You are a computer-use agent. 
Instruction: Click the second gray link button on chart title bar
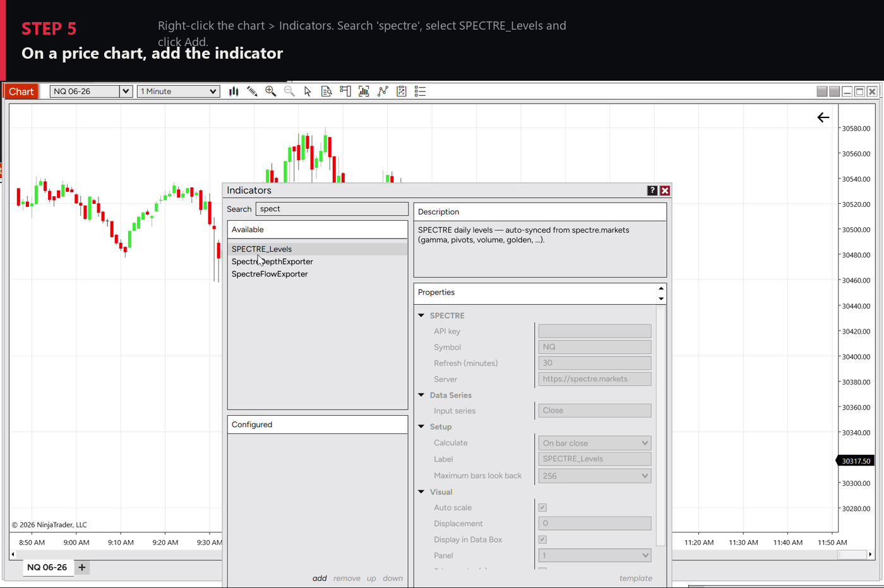(835, 91)
